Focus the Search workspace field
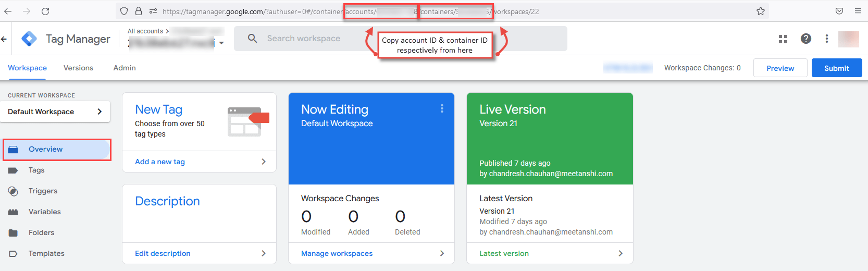Screen dimensions: 868x271 [400, 39]
